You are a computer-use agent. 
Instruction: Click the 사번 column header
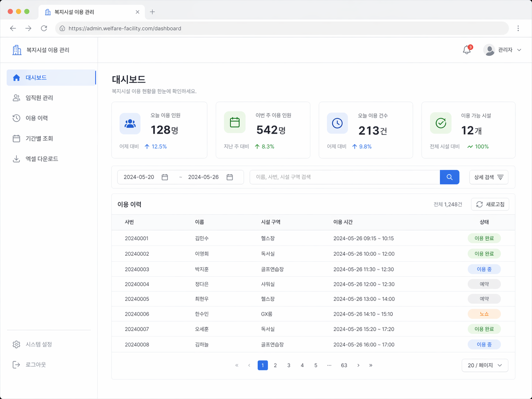pos(129,222)
